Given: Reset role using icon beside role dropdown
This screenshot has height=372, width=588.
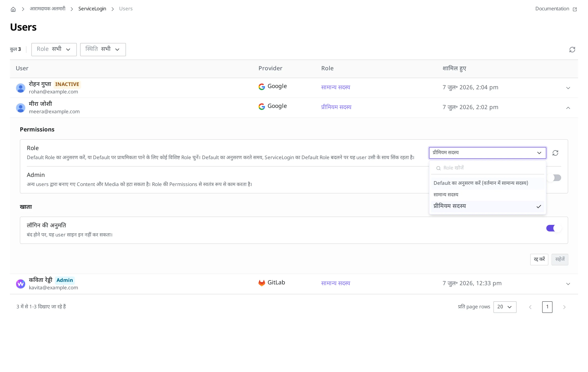Looking at the screenshot, I should pyautogui.click(x=555, y=153).
